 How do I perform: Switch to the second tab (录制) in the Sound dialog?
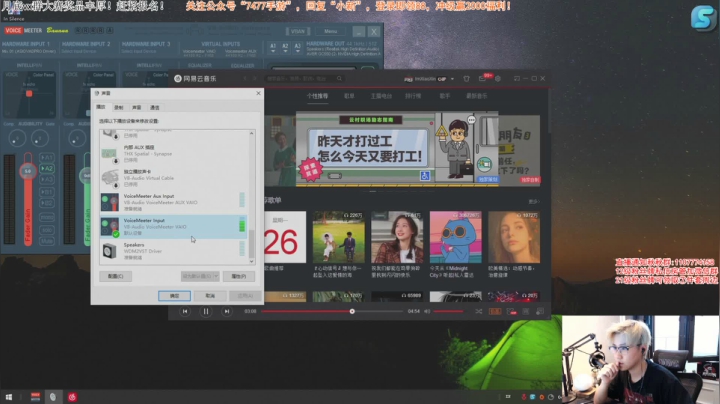119,107
